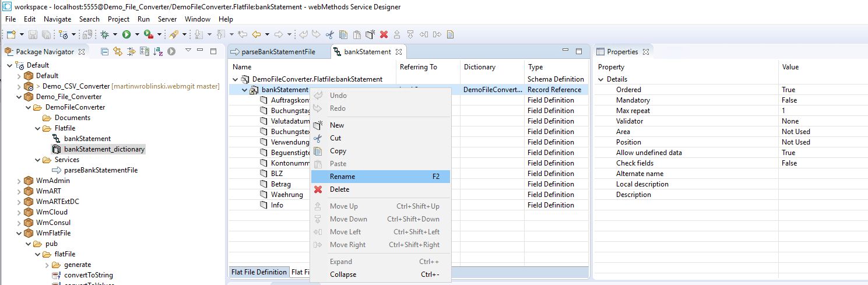The width and height of the screenshot is (868, 285).
Task: Expand the WmAdmin package node
Action: click(19, 181)
